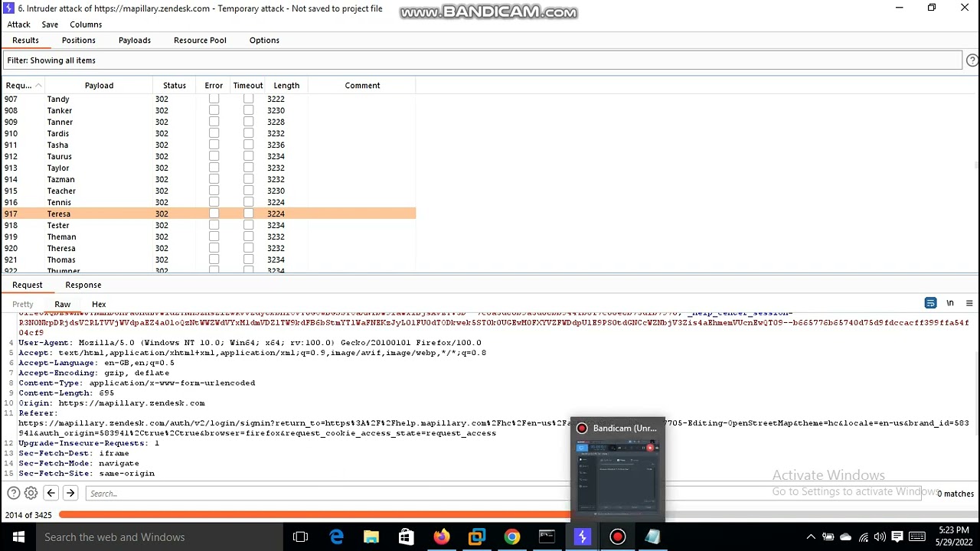
Task: Open Action Center notifications icon
Action: click(x=897, y=537)
